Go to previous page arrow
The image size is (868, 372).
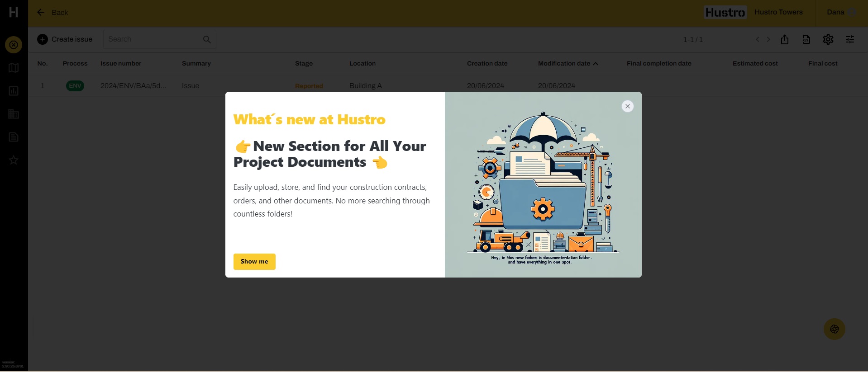point(758,39)
